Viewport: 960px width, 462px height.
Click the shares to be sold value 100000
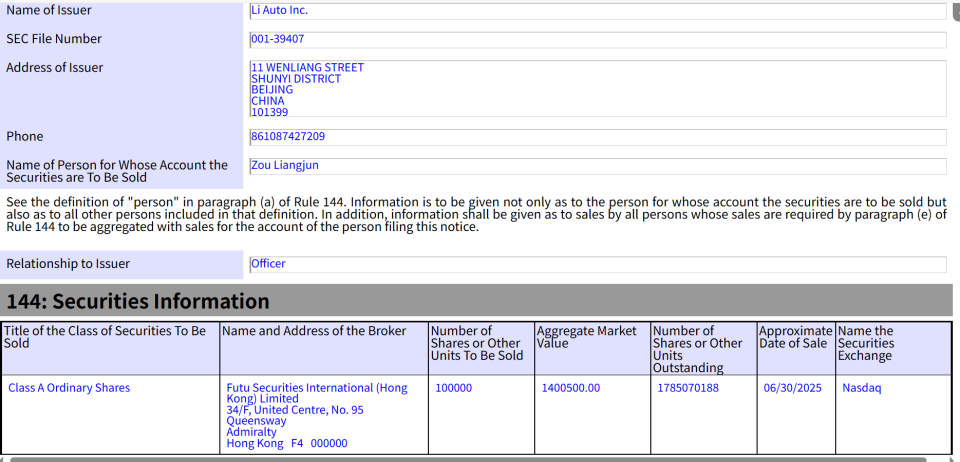(454, 388)
